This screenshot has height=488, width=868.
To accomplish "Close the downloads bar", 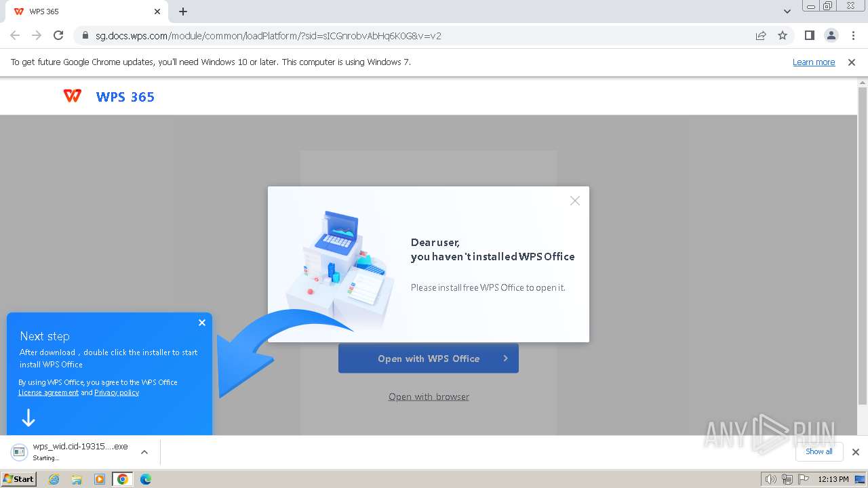I will click(x=856, y=452).
